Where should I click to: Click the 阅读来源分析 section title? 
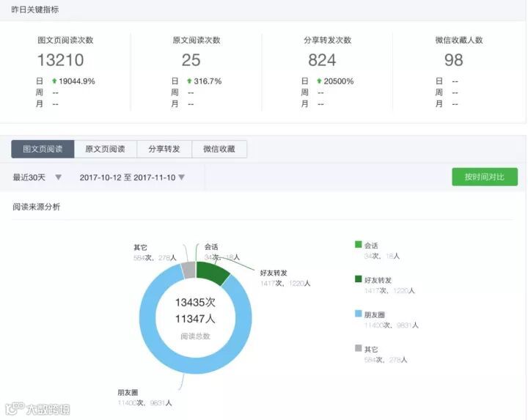tap(37, 207)
